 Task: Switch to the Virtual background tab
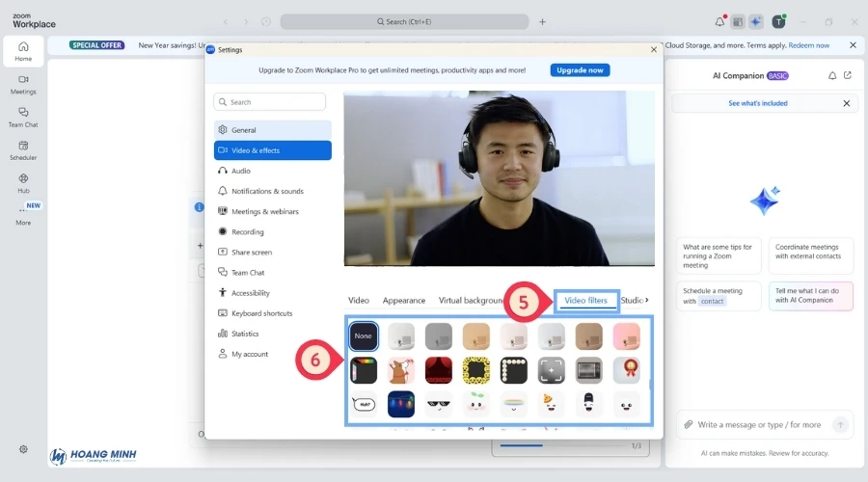(472, 301)
